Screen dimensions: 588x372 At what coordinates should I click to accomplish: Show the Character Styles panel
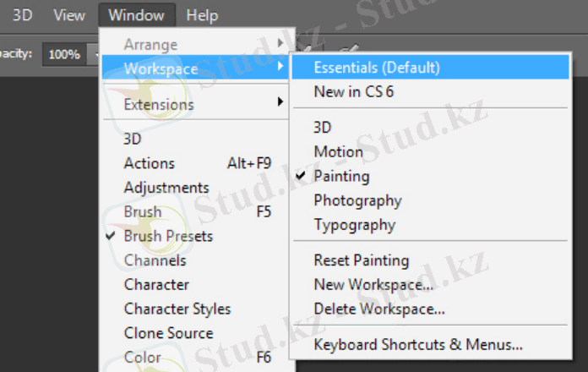tap(177, 309)
